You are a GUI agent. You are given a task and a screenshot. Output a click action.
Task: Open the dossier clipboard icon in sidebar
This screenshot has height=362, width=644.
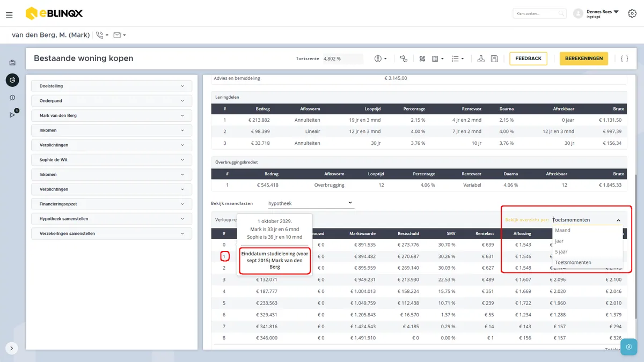point(12,63)
